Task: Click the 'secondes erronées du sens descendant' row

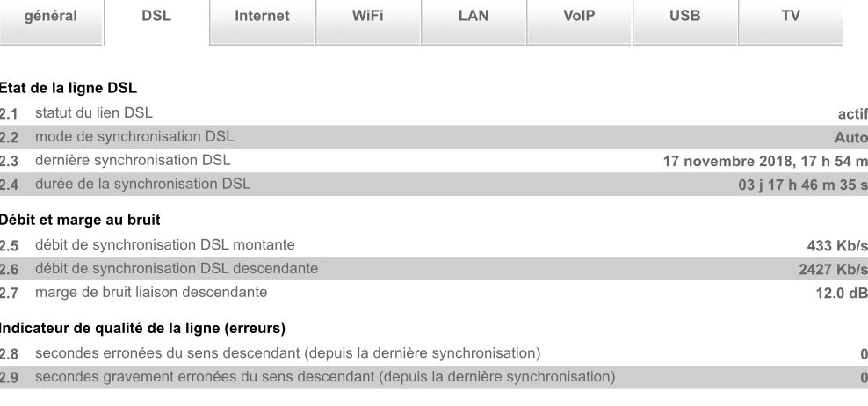Action: (287, 353)
